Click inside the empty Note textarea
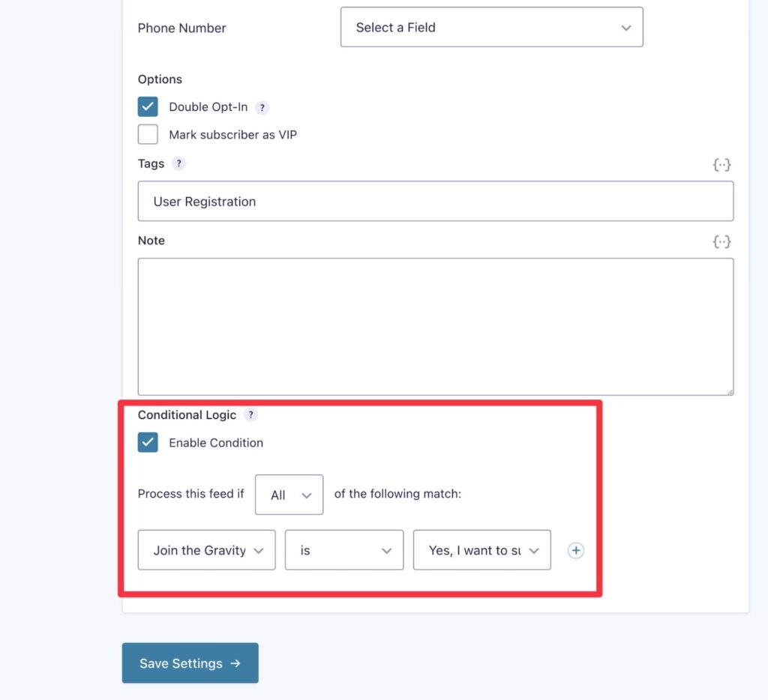Screen dimensions: 768x700 click(435, 326)
